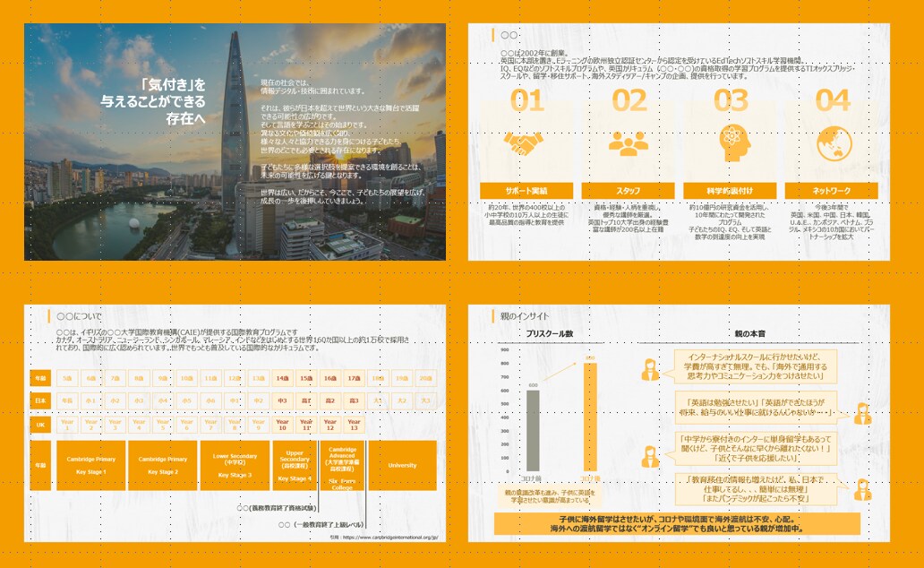Click the プリスクール数 chart heading
The width and height of the screenshot is (924, 568).
click(549, 334)
